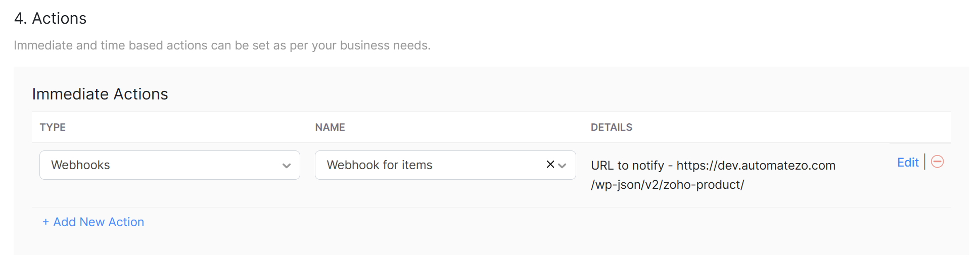Edit the webhook action
The height and width of the screenshot is (262, 980).
pyautogui.click(x=908, y=163)
